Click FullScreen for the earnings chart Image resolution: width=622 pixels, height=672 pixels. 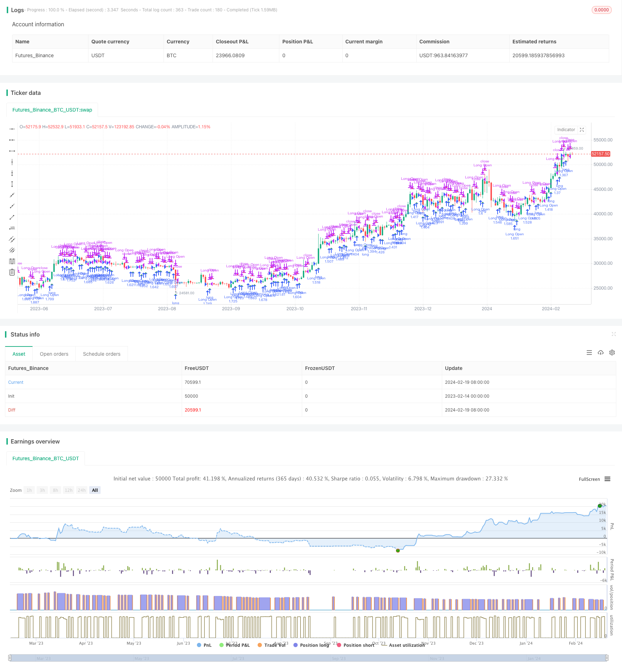point(589,479)
